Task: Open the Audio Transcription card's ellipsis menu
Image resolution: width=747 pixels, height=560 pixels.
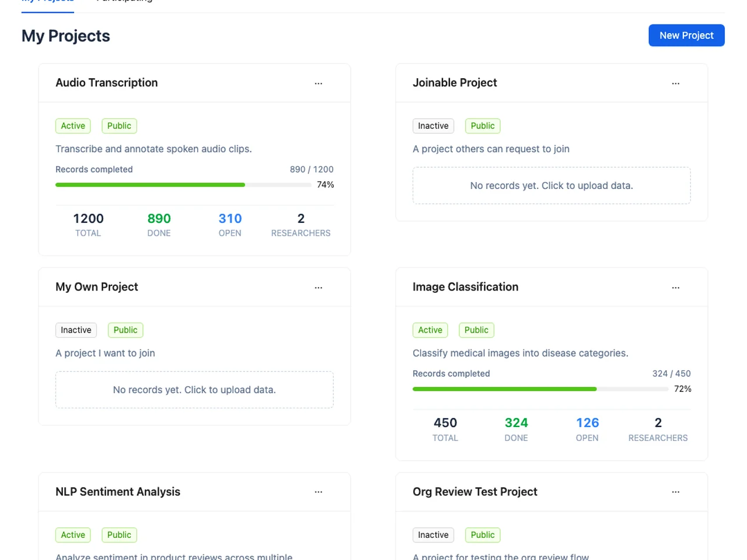Action: pos(319,83)
